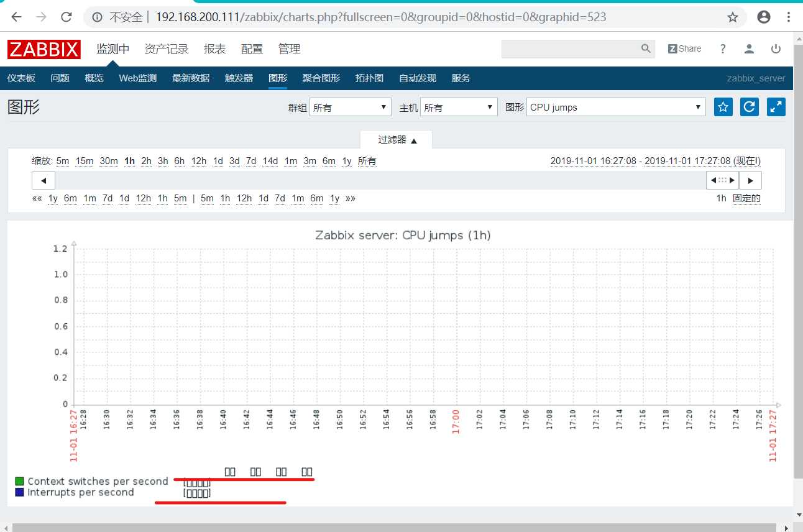Go to 服务 submenu
803x532 pixels.
(x=461, y=78)
